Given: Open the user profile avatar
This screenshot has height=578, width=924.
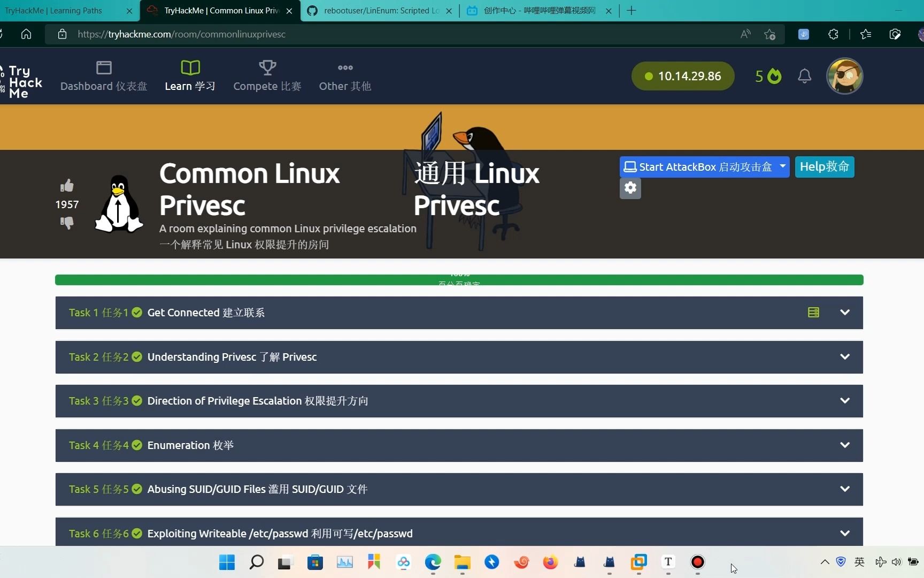Looking at the screenshot, I should [x=845, y=76].
